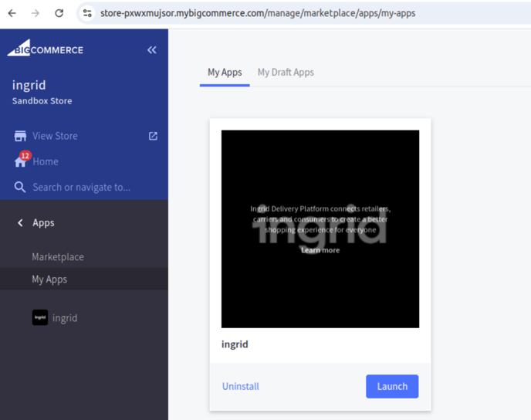Open View Store link
This screenshot has height=420, width=531.
tap(55, 136)
